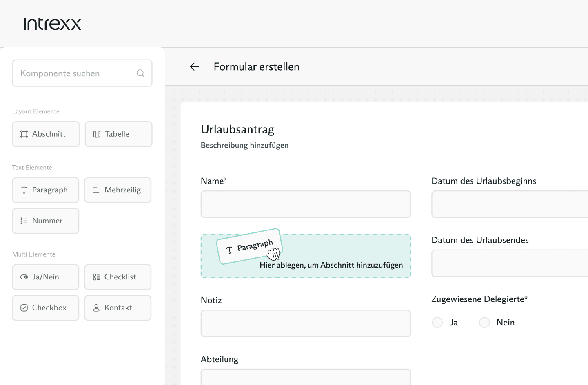This screenshot has height=385, width=588.
Task: Select the Nein radio button
Action: pos(484,323)
